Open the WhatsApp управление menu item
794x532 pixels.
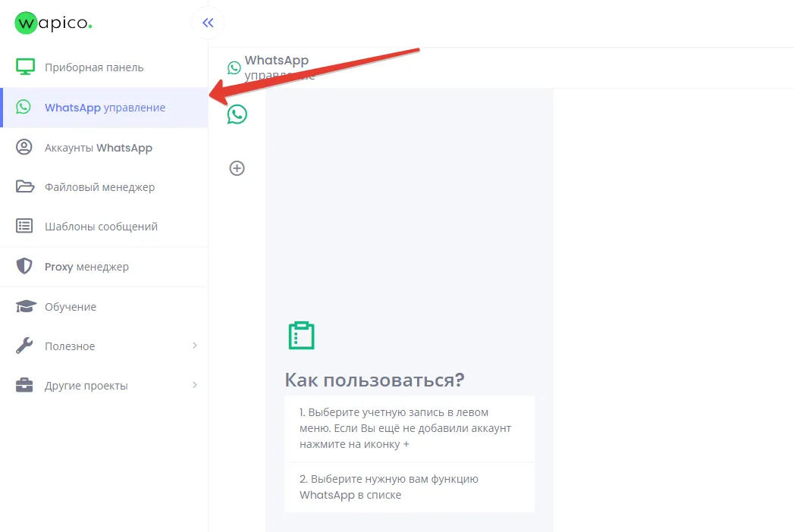(x=105, y=107)
